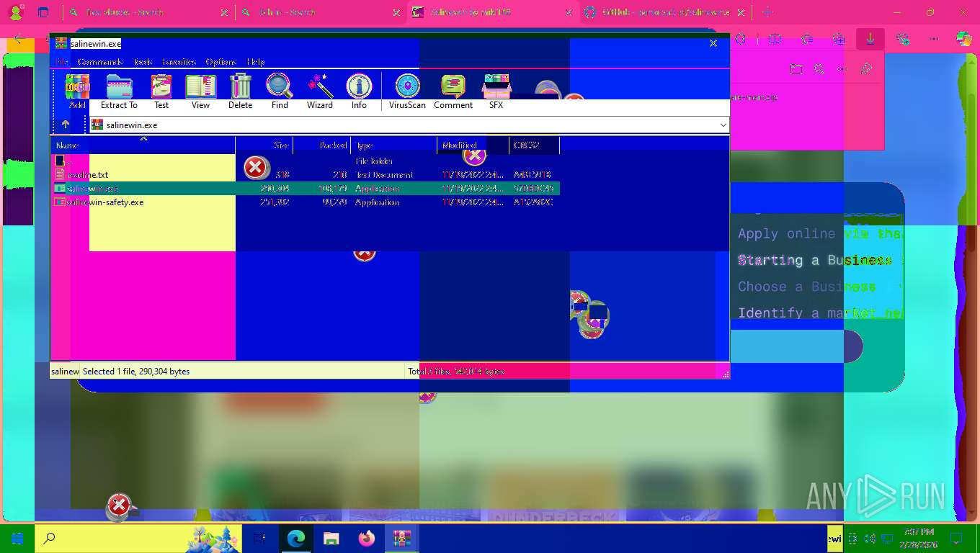Create SFX self-extracting archive
The height and width of the screenshot is (553, 980).
[496, 91]
